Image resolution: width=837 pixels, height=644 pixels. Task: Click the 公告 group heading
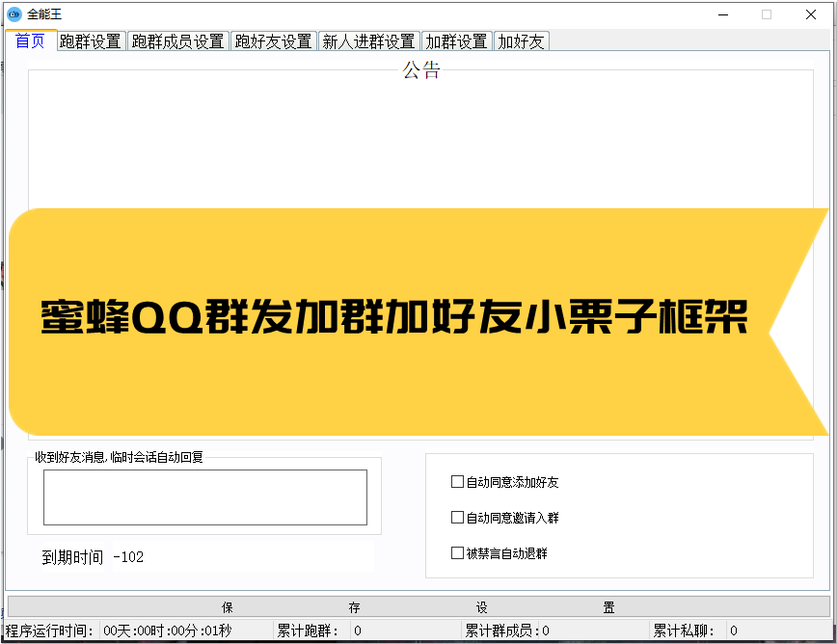pos(421,70)
